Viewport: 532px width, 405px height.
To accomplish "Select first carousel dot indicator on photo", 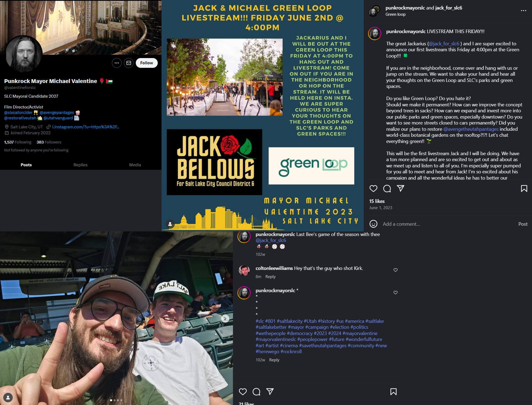I will coord(111,400).
